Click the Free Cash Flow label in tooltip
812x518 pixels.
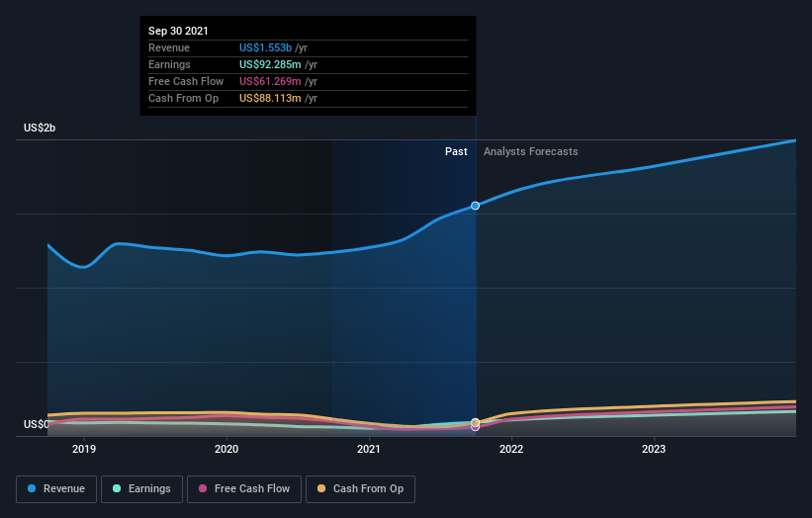pyautogui.click(x=186, y=81)
